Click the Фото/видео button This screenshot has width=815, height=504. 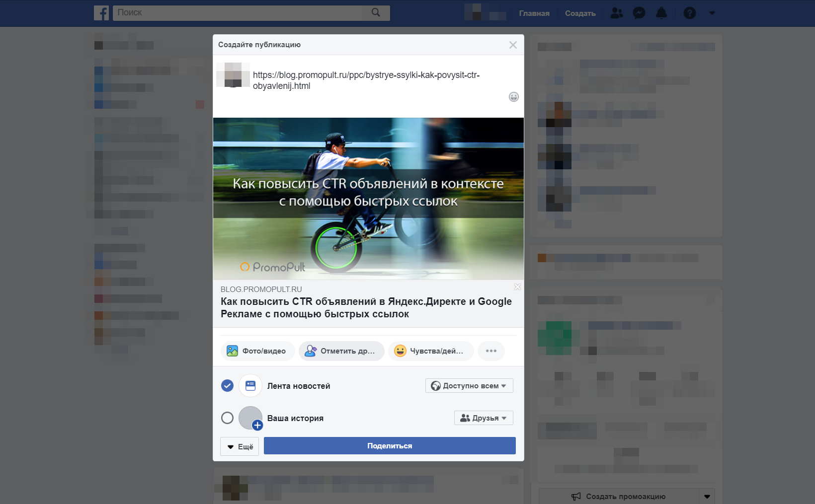257,351
